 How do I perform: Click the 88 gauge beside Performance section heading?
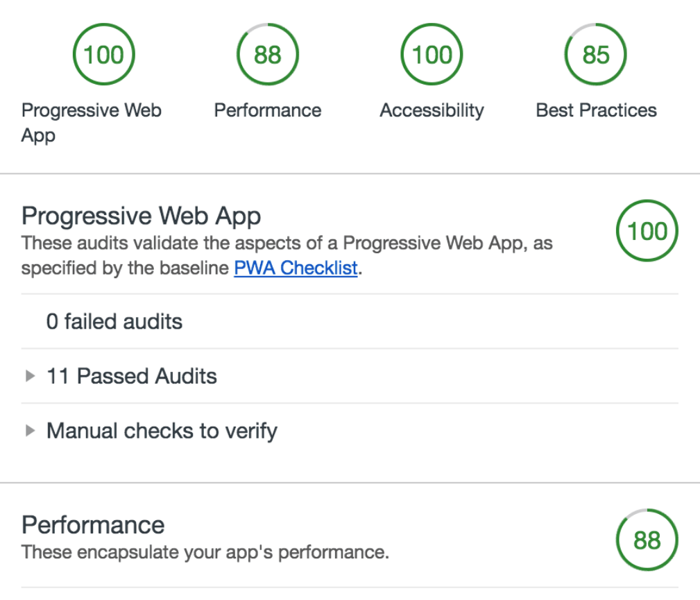[647, 540]
